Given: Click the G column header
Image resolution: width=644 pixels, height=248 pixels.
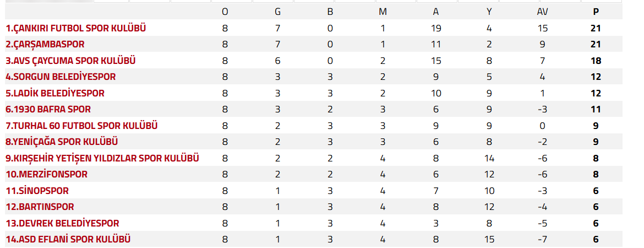Looking at the screenshot, I should tap(277, 12).
